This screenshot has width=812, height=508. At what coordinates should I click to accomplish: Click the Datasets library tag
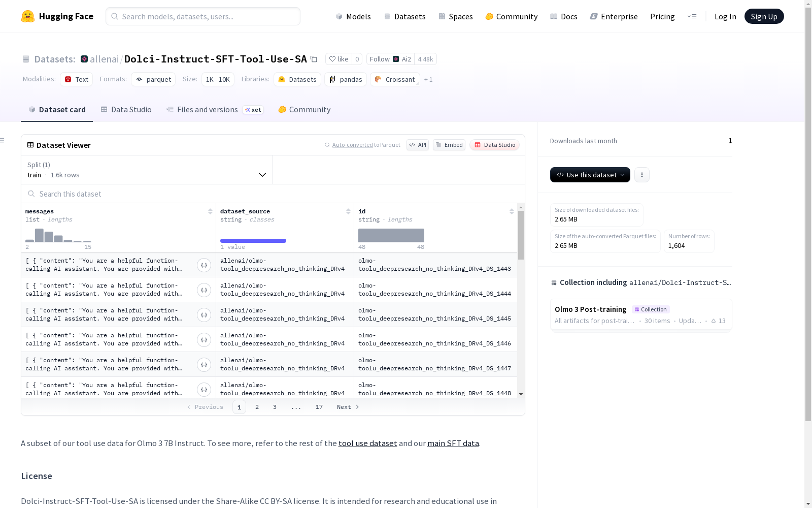(297, 79)
